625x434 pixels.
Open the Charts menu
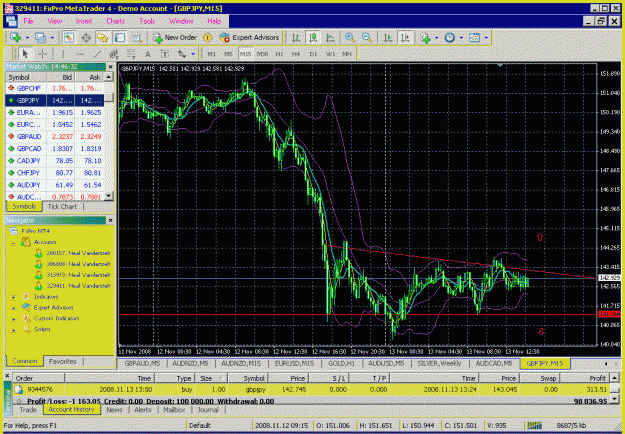point(116,21)
